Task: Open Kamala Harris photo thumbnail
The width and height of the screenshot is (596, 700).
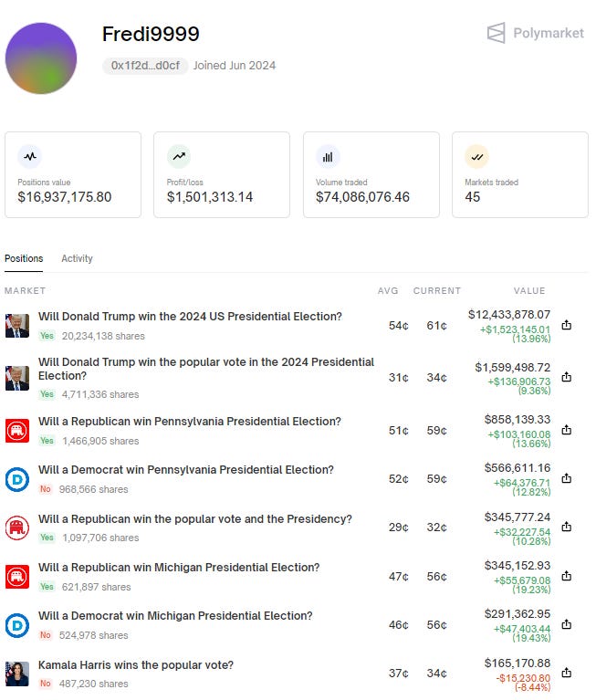Action: click(17, 674)
